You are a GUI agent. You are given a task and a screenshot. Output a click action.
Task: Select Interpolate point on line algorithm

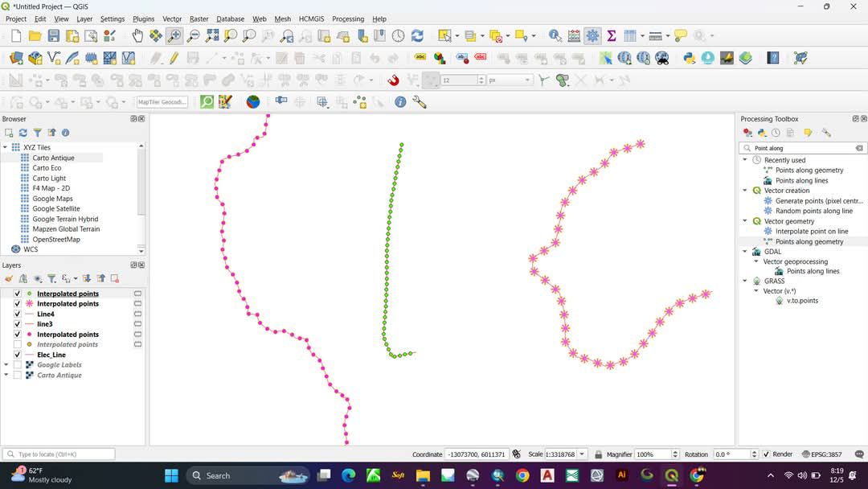click(x=812, y=232)
